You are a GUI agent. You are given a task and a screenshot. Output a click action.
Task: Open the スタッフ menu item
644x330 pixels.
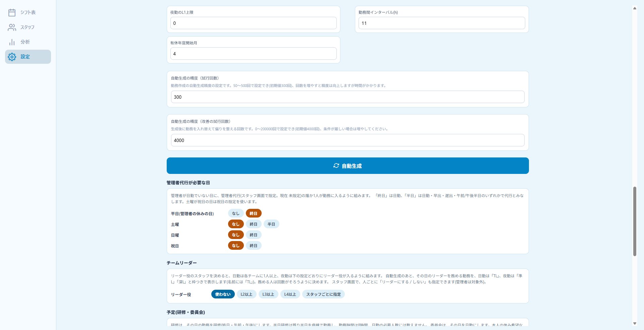pos(28,27)
